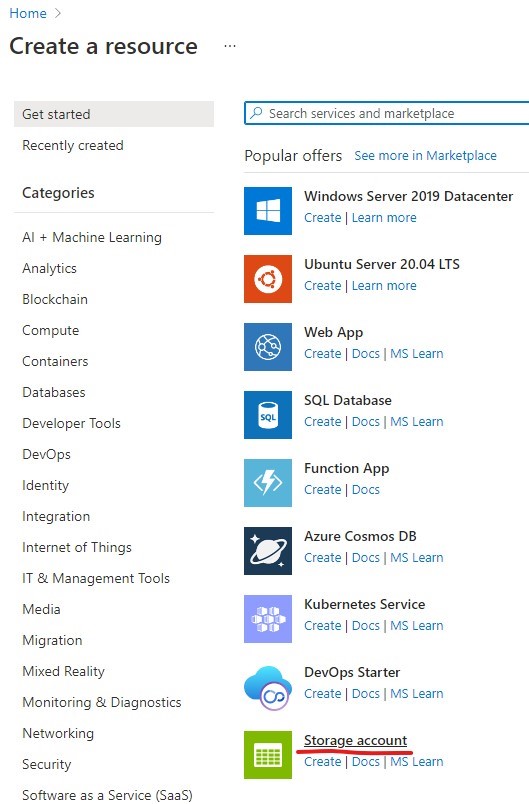Open the Networking category
Viewport: 529px width, 804px height.
(x=58, y=733)
